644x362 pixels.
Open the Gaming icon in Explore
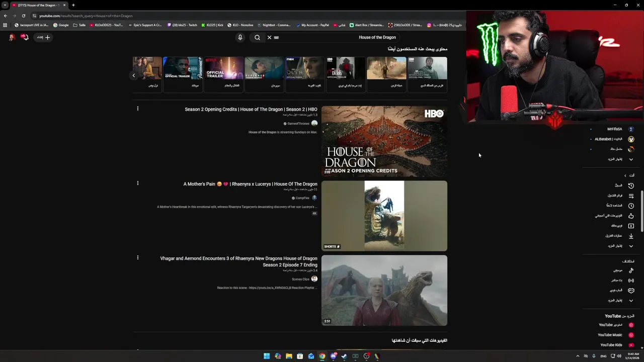[x=631, y=291]
